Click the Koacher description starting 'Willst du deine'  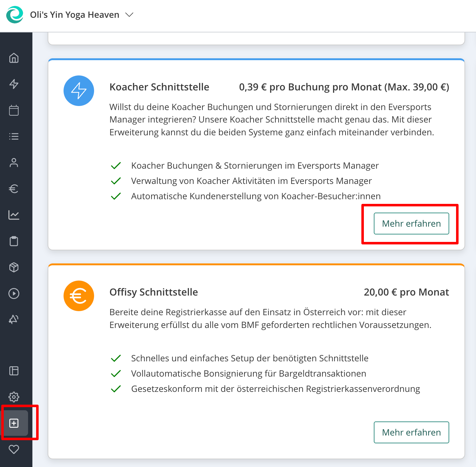coord(272,120)
